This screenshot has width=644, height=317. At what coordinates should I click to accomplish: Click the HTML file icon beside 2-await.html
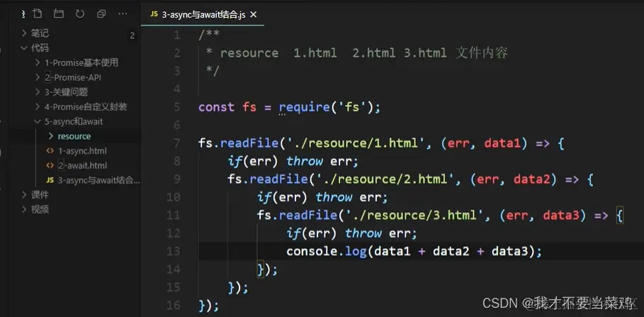[50, 166]
